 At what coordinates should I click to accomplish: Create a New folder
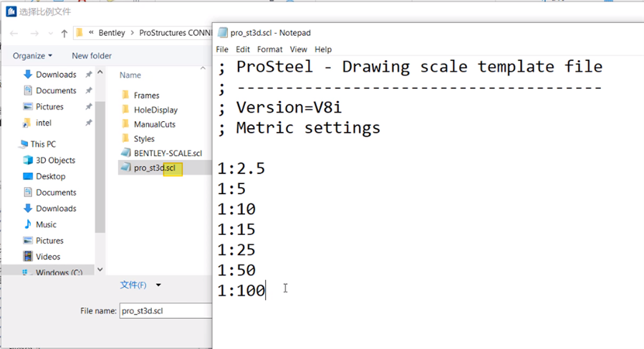point(92,55)
